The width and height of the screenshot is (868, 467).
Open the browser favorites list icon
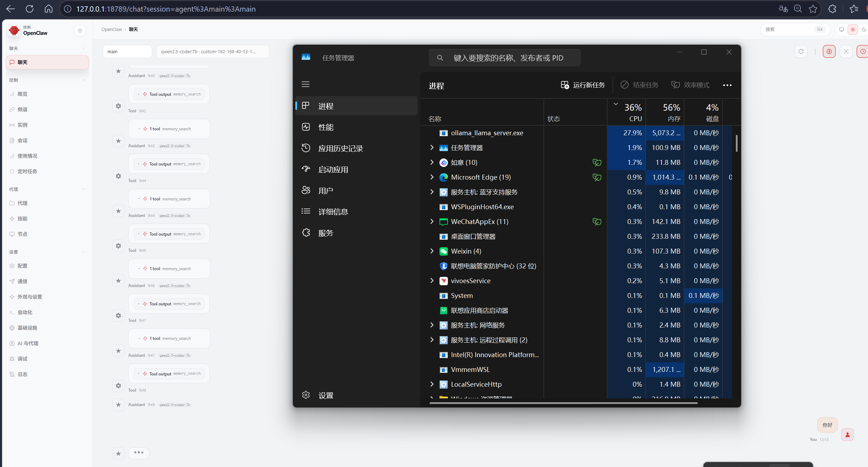click(x=854, y=9)
